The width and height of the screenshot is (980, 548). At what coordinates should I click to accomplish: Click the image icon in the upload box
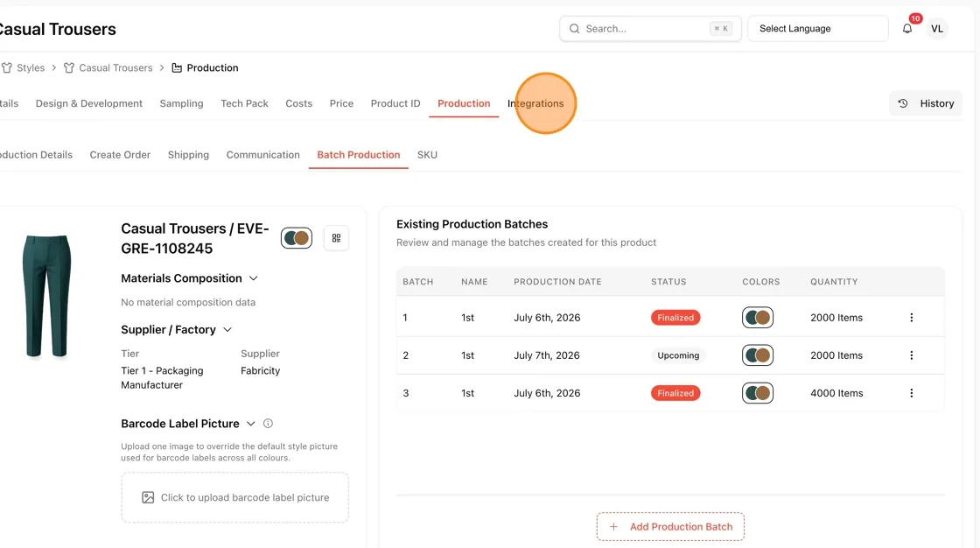click(x=148, y=497)
